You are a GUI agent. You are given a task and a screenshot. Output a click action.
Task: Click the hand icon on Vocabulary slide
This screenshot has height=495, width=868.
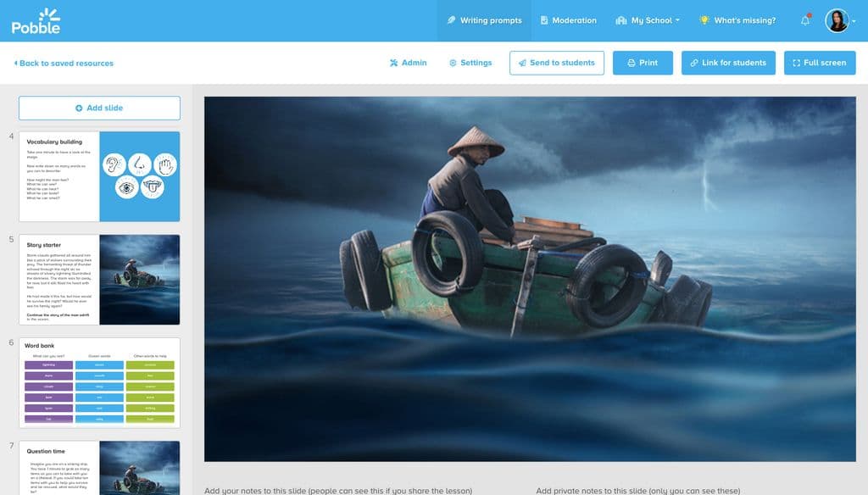165,165
